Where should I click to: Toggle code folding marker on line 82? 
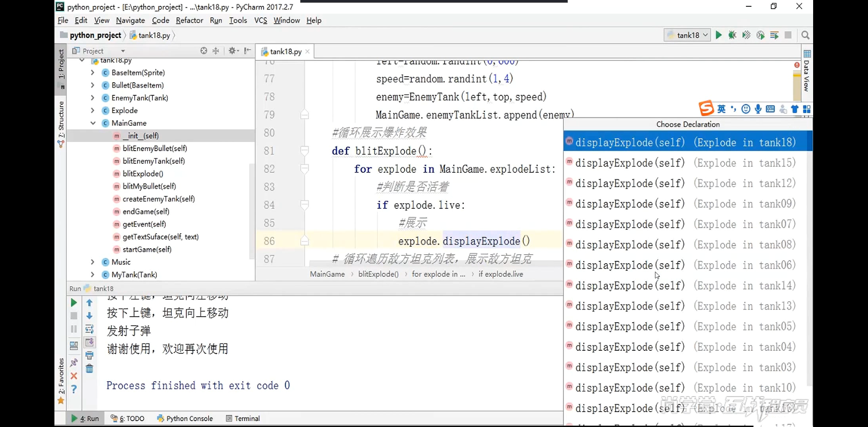click(x=305, y=169)
